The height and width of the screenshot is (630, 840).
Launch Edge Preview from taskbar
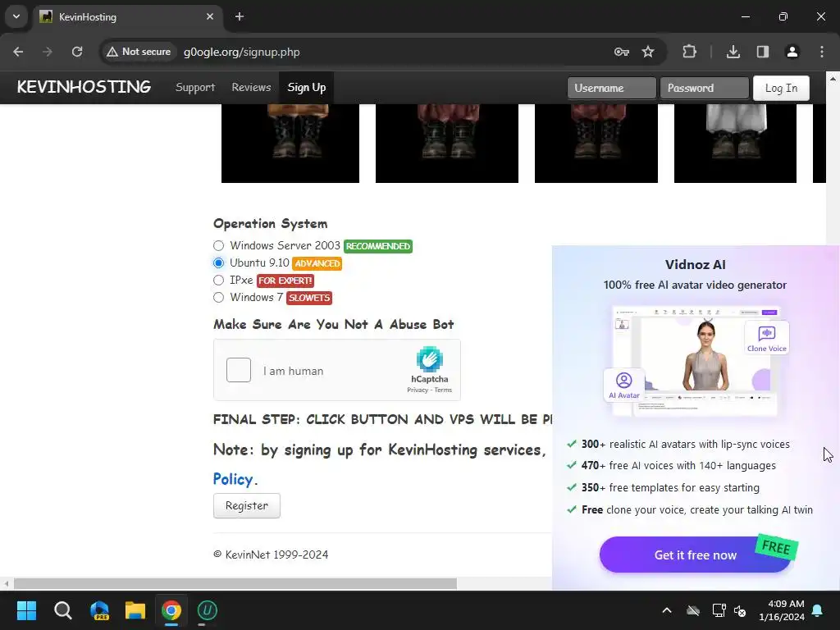click(99, 610)
